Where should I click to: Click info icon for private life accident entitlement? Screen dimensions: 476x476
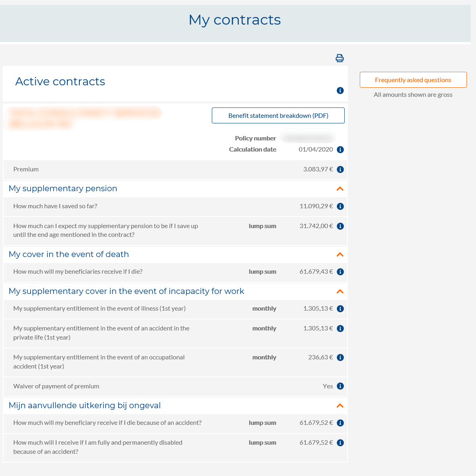340,328
